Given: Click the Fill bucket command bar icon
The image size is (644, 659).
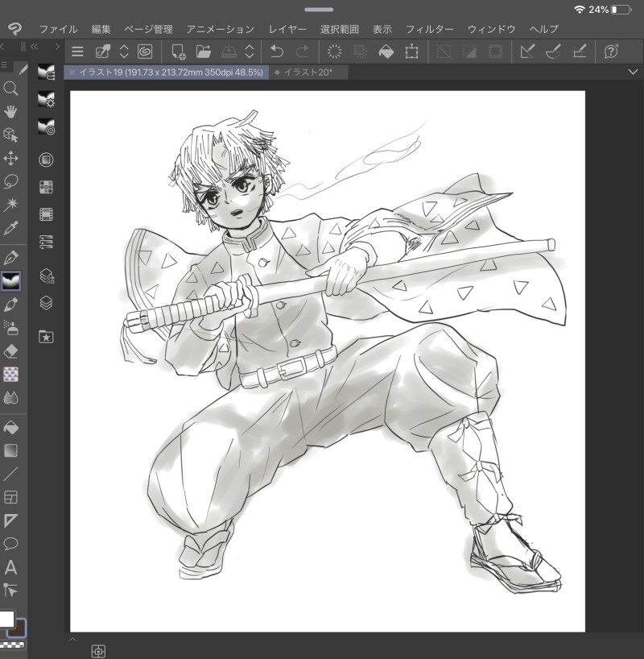Looking at the screenshot, I should pos(386,52).
